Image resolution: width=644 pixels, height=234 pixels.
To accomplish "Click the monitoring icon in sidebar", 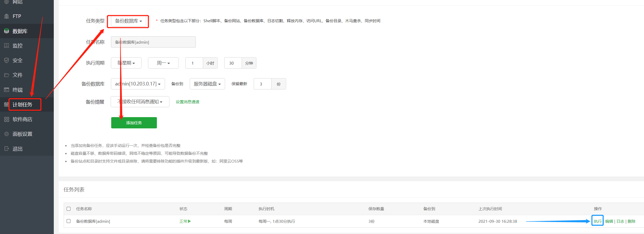I will coord(7,45).
